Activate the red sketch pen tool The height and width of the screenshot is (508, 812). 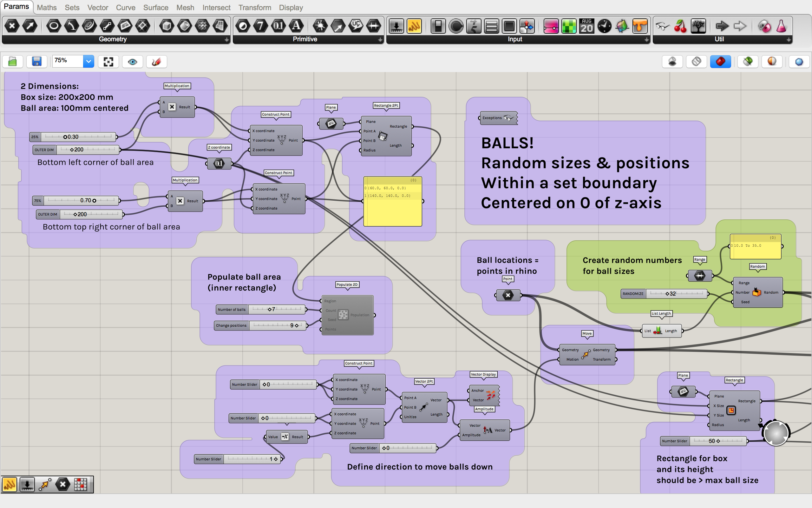(x=156, y=62)
